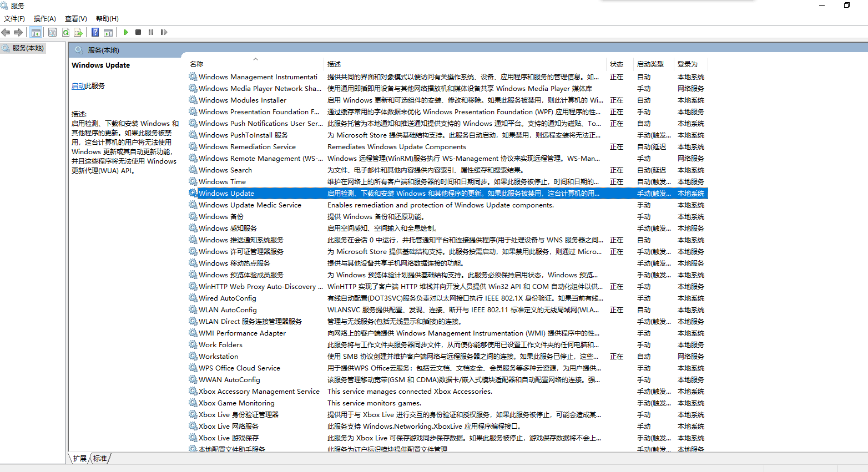Select the WPS Office Cloud Service row
The height and width of the screenshot is (472, 868).
(448, 368)
